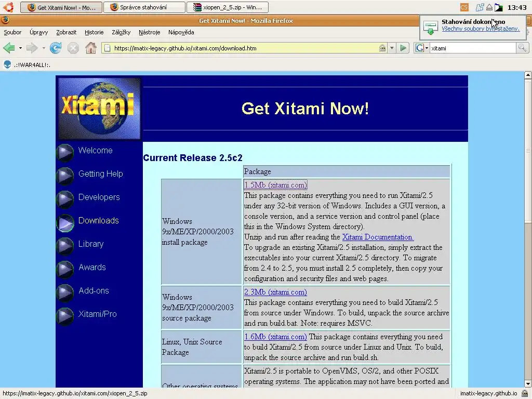This screenshot has height=399, width=532.
Task: Click the 2.3Mb (xitami.com) download link
Action: pos(275,292)
